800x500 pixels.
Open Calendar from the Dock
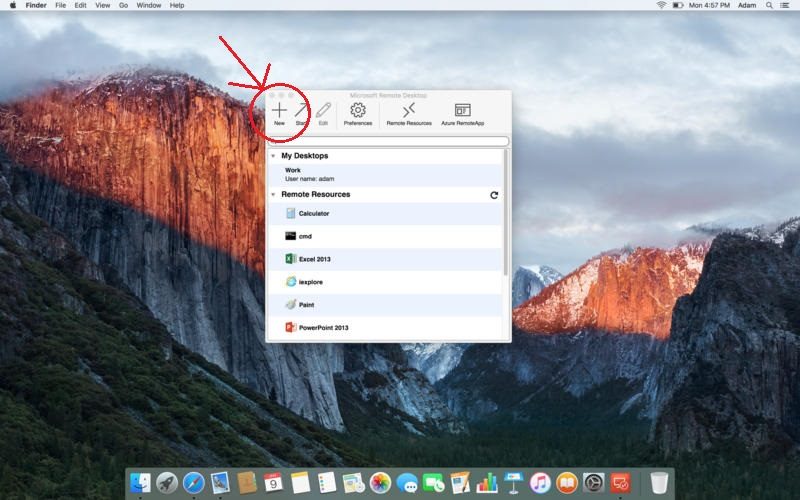[273, 482]
